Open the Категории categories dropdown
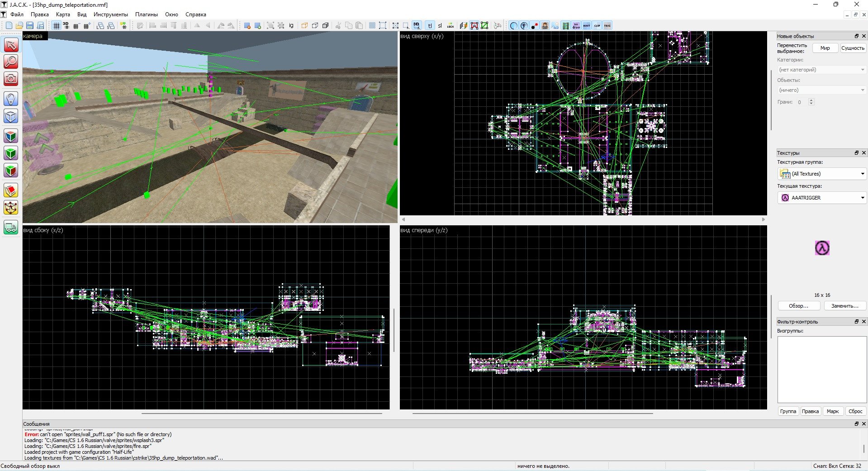868x471 pixels. pos(821,70)
